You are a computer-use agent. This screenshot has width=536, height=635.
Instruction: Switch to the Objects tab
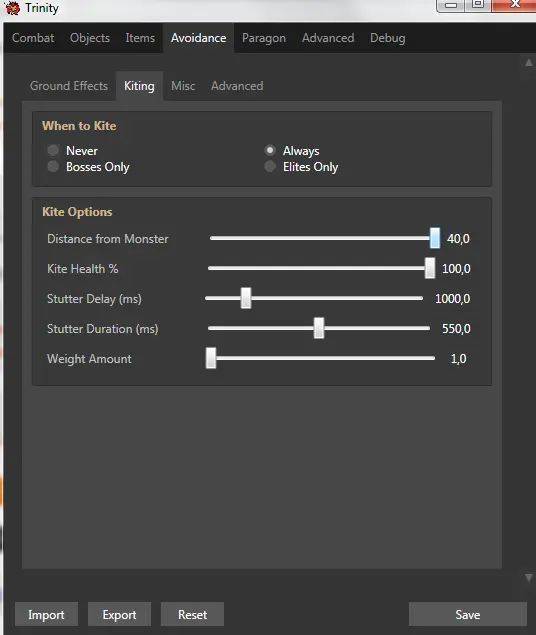click(x=90, y=38)
